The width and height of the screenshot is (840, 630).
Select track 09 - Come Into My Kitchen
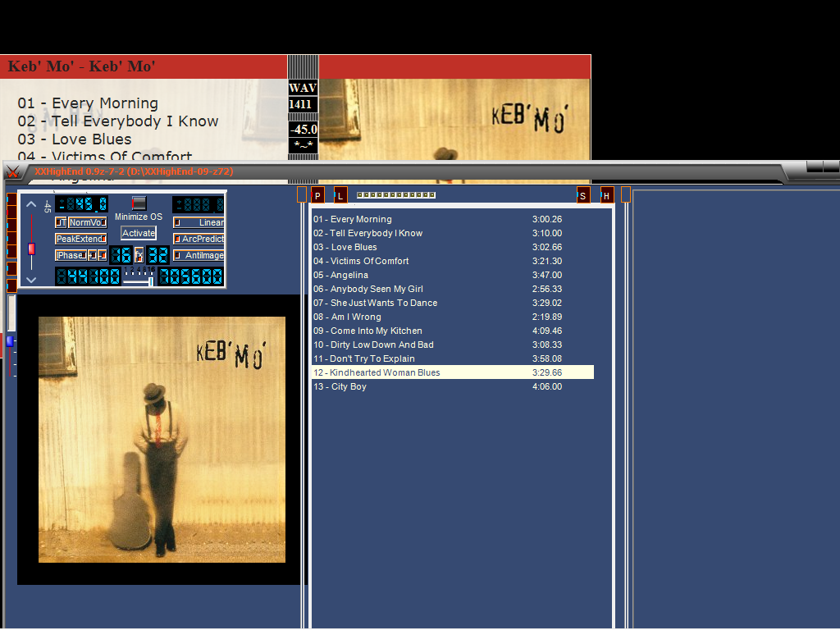tap(453, 331)
